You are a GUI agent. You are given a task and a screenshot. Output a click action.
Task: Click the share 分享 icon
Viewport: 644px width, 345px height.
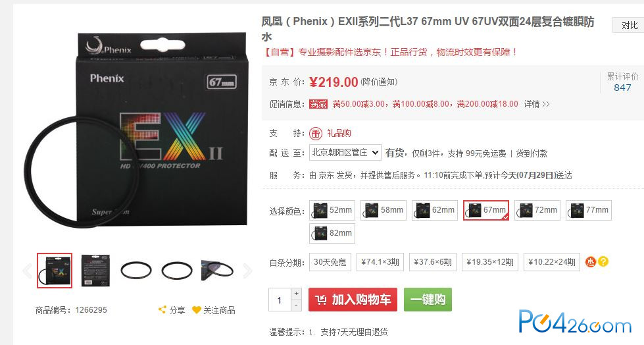click(162, 310)
